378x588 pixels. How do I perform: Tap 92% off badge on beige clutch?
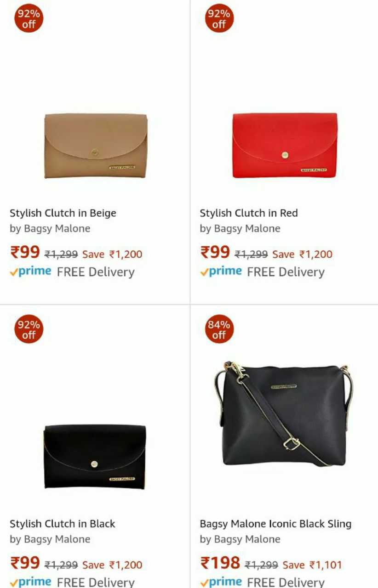click(29, 18)
